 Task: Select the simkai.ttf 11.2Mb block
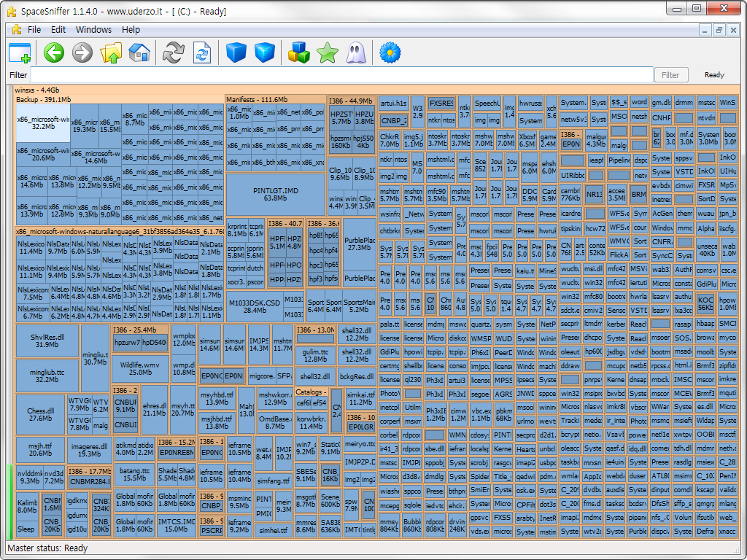pos(360,398)
